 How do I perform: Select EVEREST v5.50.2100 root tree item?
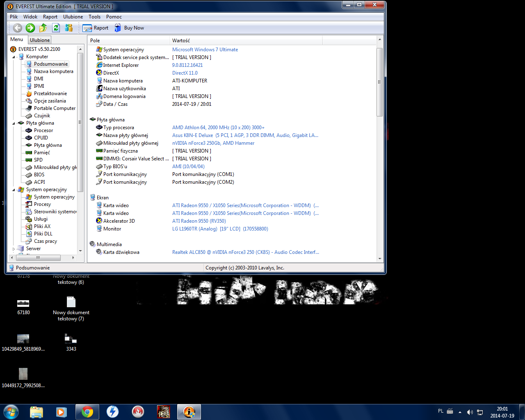click(39, 49)
